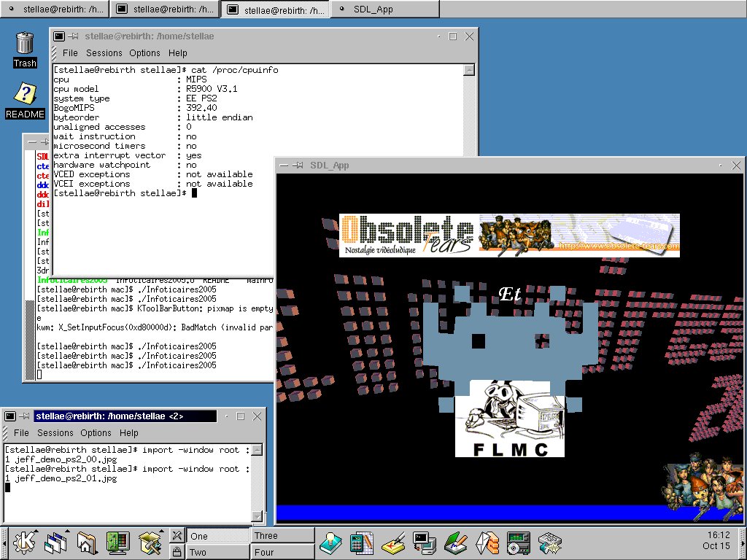Open File menu in terminal <2>

(x=21, y=433)
